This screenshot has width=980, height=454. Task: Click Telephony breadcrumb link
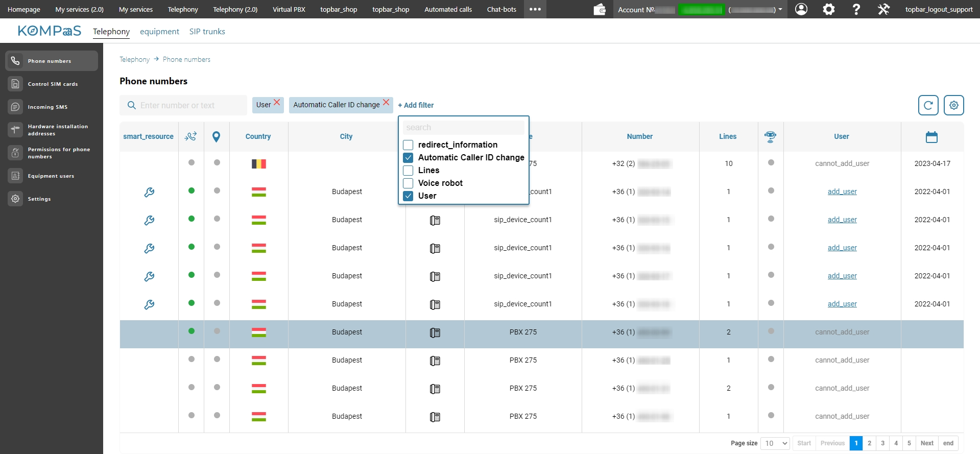135,60
